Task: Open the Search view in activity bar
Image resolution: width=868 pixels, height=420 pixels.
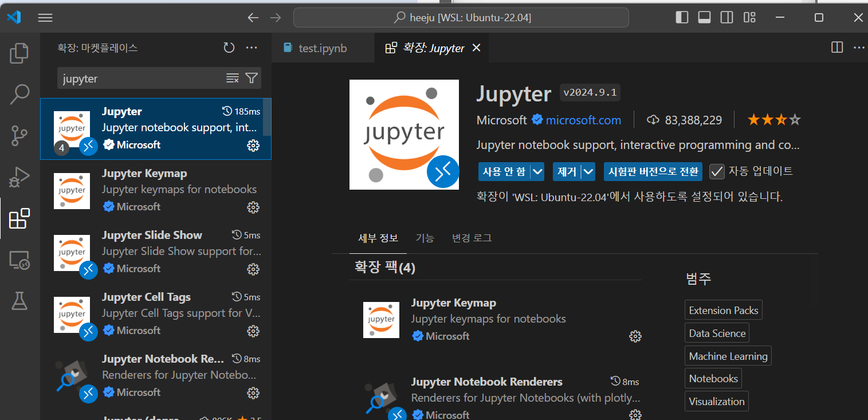Action: [x=19, y=95]
